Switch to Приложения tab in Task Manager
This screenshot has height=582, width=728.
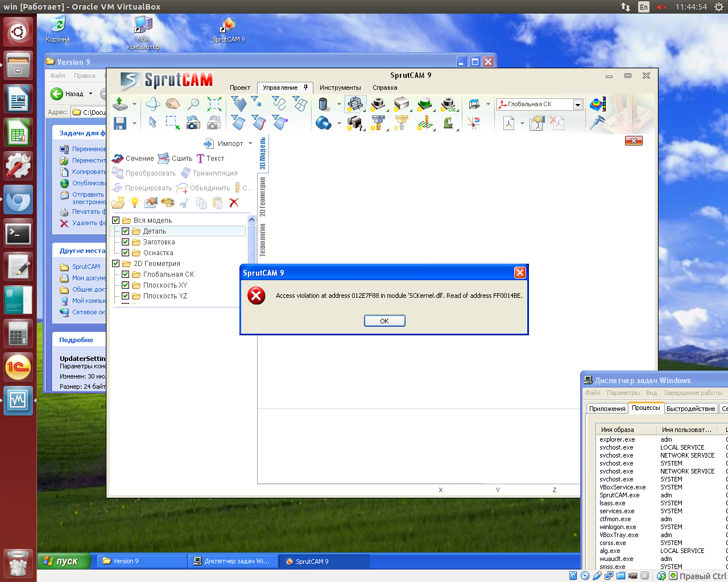[607, 409]
